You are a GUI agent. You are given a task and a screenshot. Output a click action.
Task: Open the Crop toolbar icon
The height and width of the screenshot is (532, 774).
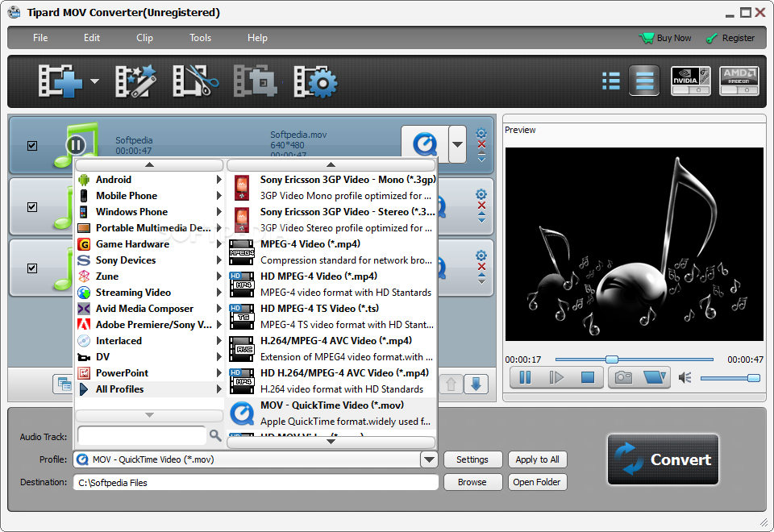click(256, 81)
